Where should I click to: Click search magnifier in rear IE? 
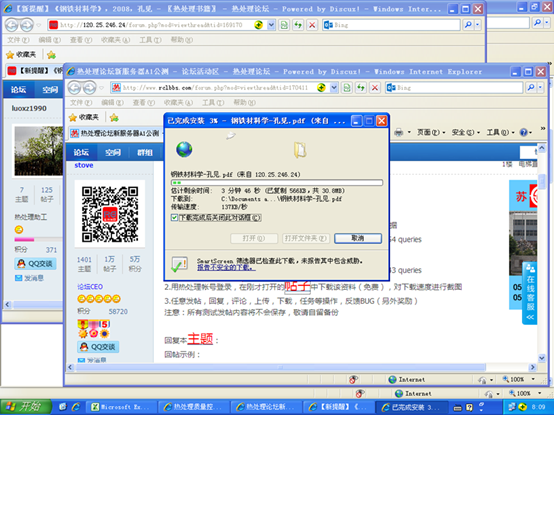click(468, 25)
